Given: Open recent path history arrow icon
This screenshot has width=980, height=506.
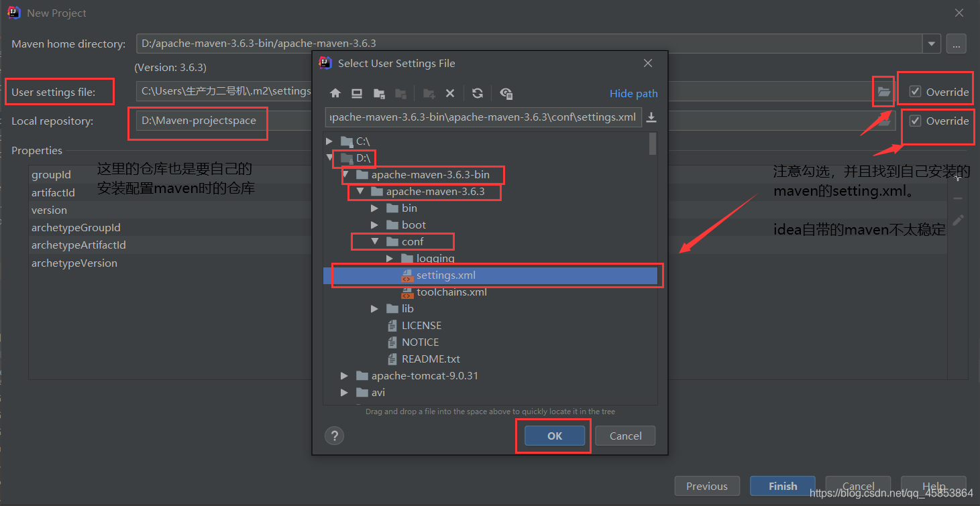Looking at the screenshot, I should coord(651,117).
